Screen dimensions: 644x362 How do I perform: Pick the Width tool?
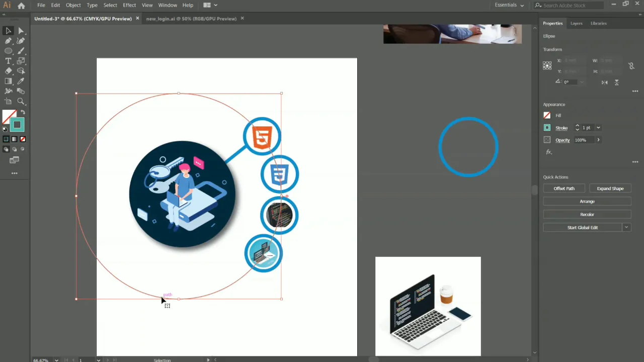tap(8, 91)
